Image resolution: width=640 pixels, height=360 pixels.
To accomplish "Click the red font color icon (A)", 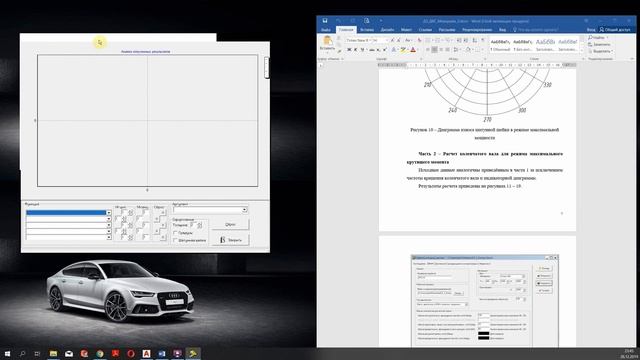I will [413, 50].
